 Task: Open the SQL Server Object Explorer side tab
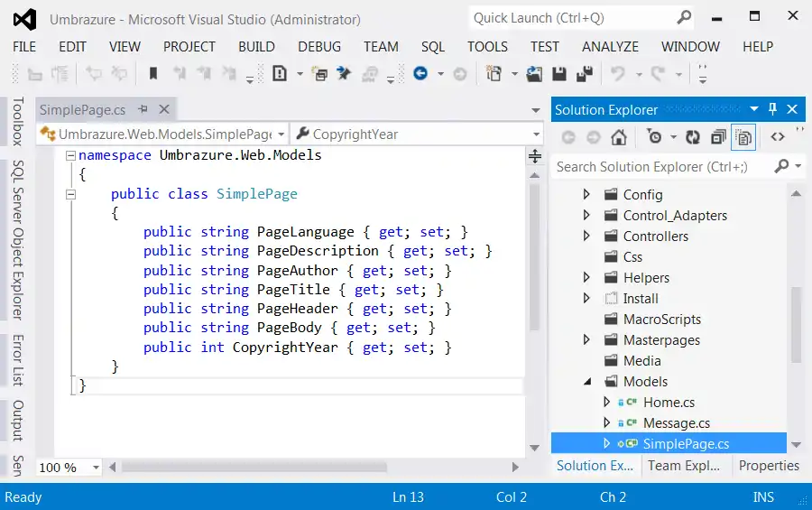coord(18,240)
